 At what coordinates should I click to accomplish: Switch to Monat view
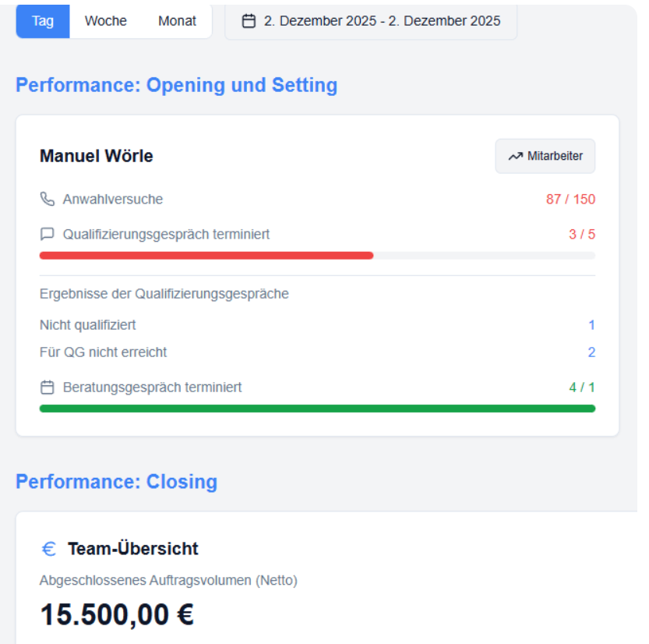coord(177,21)
